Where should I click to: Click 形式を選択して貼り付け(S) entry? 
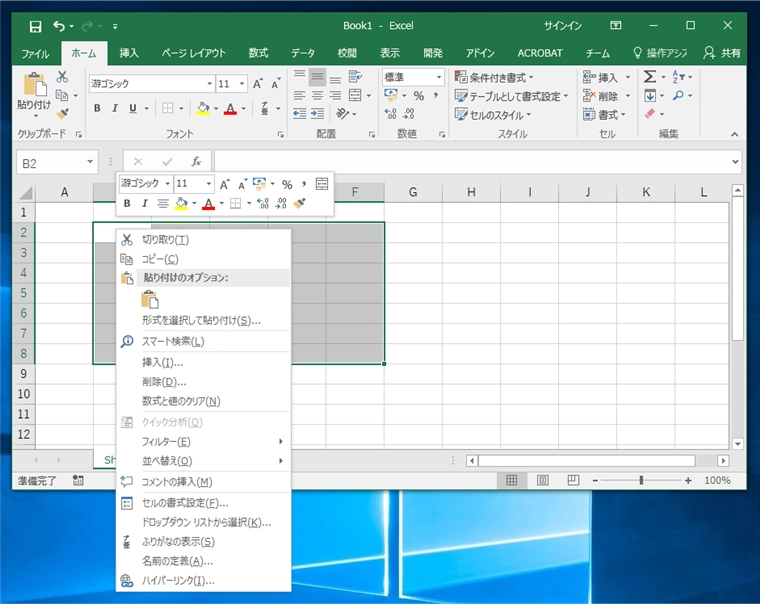coord(201,320)
